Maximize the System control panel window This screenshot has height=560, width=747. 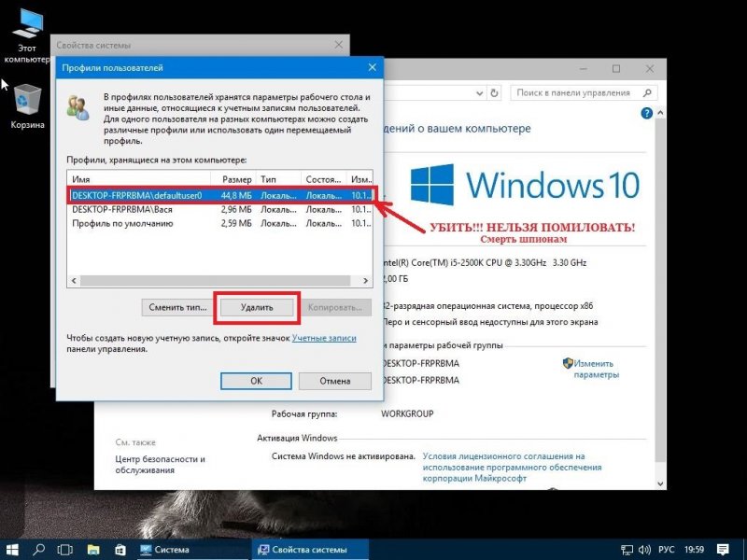616,69
